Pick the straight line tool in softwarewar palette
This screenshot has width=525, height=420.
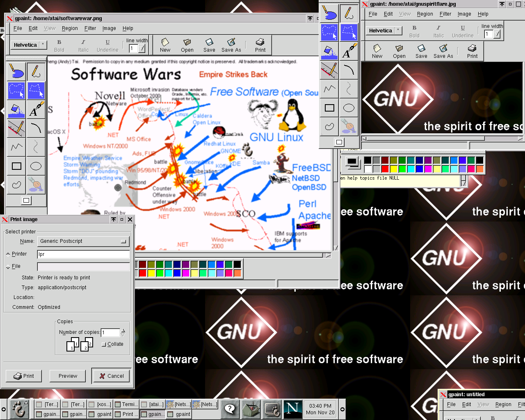coord(16,128)
